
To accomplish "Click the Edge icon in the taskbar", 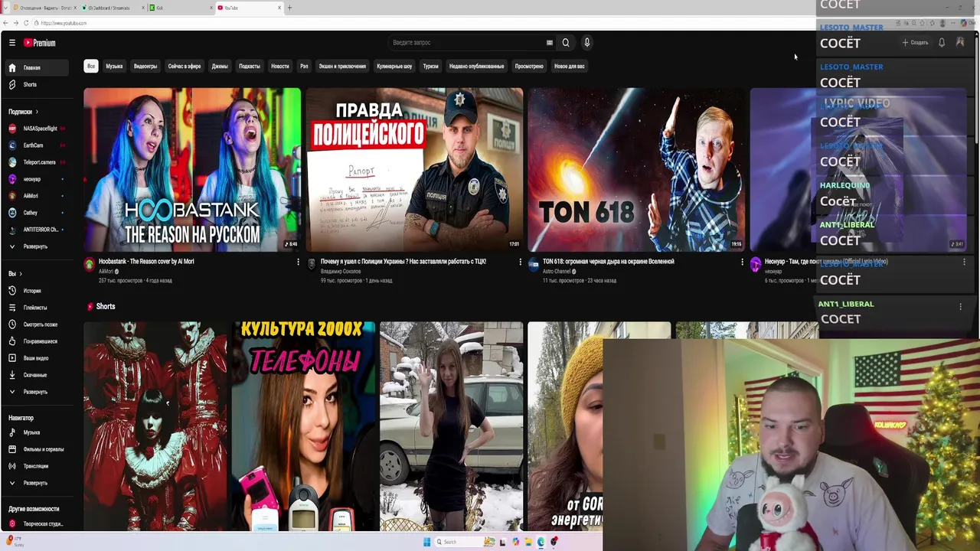I will click(541, 542).
